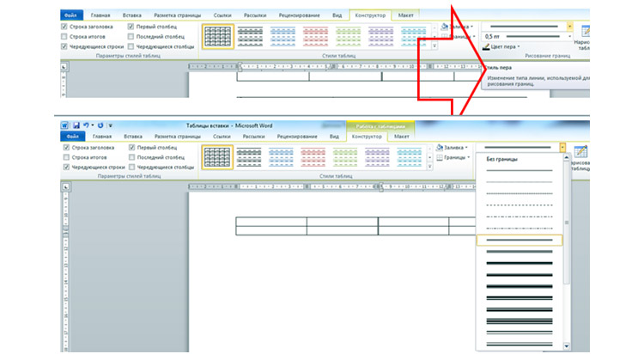
Task: Select red table style in lower window gallery
Action: coord(313,157)
